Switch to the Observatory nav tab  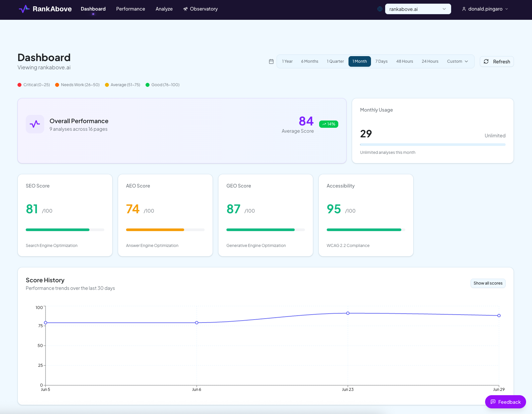pyautogui.click(x=201, y=9)
